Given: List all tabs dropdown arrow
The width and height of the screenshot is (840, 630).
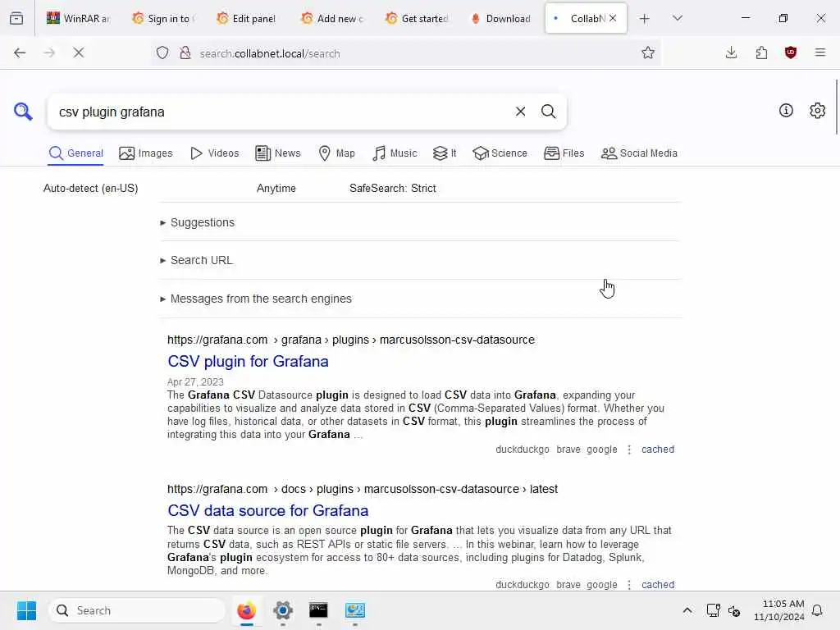Looking at the screenshot, I should tap(677, 18).
